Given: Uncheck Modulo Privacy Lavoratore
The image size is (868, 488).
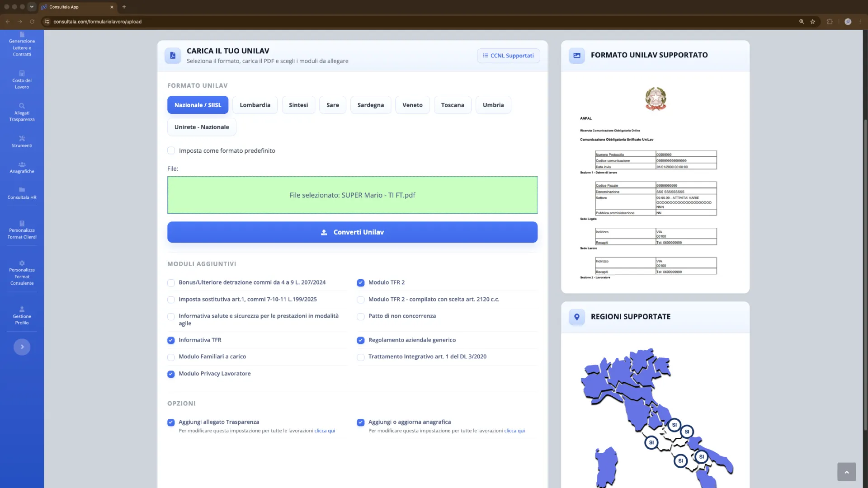Looking at the screenshot, I should 171,374.
